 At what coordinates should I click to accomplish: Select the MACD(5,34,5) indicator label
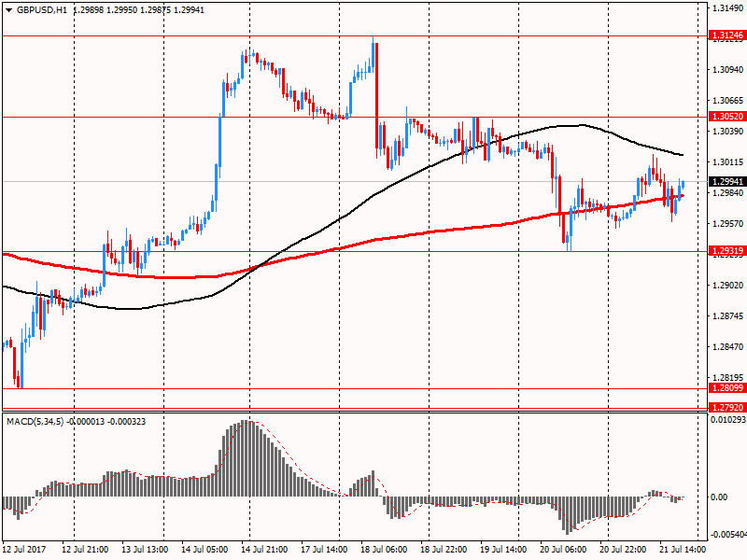click(x=35, y=422)
